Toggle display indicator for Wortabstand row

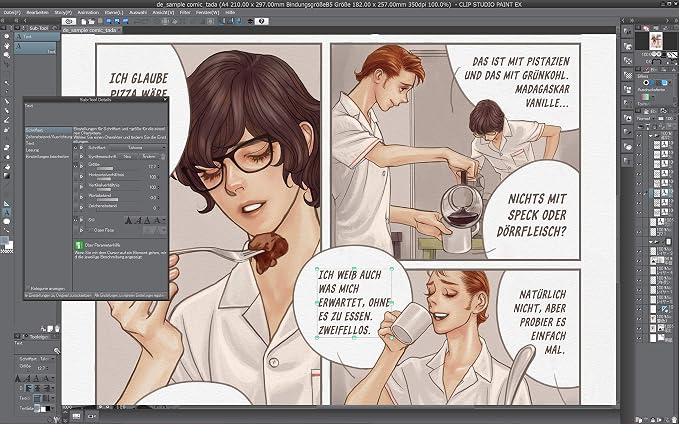coord(76,197)
